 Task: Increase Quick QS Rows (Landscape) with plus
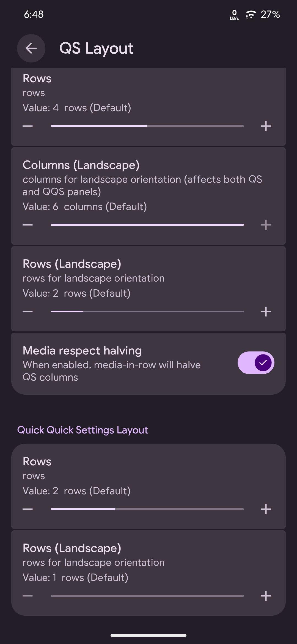[266, 596]
